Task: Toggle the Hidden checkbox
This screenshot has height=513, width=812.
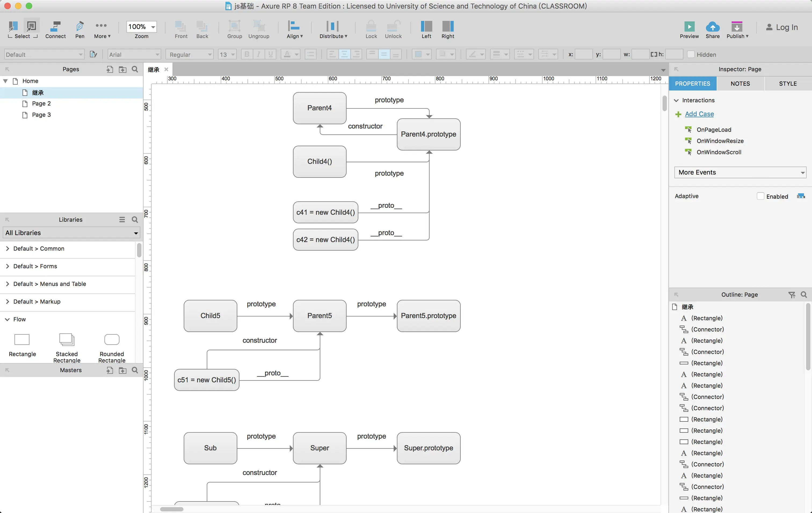Action: tap(691, 54)
